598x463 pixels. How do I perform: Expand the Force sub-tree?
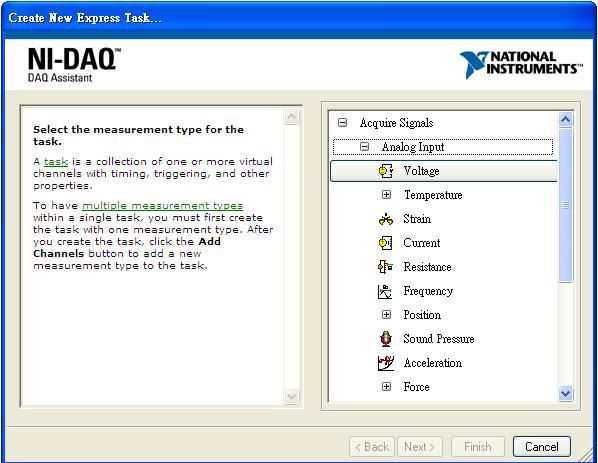pos(386,387)
